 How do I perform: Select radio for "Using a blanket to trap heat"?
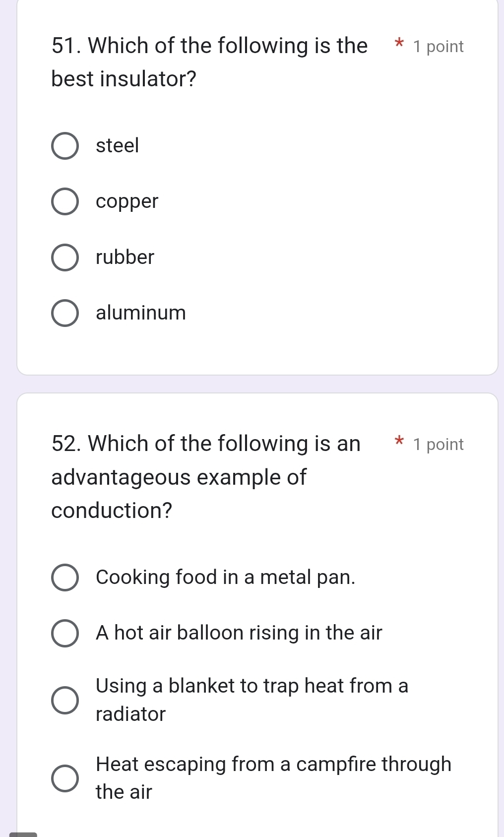pyautogui.click(x=65, y=700)
